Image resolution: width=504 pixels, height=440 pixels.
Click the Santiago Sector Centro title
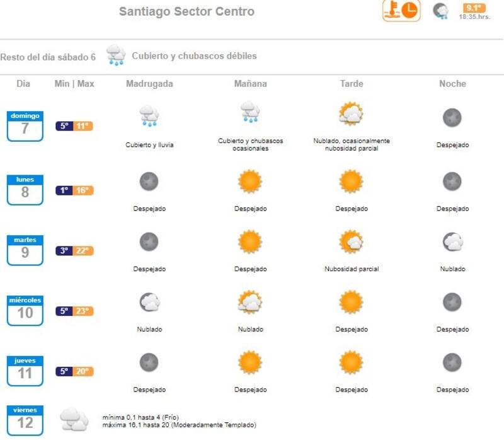click(186, 11)
